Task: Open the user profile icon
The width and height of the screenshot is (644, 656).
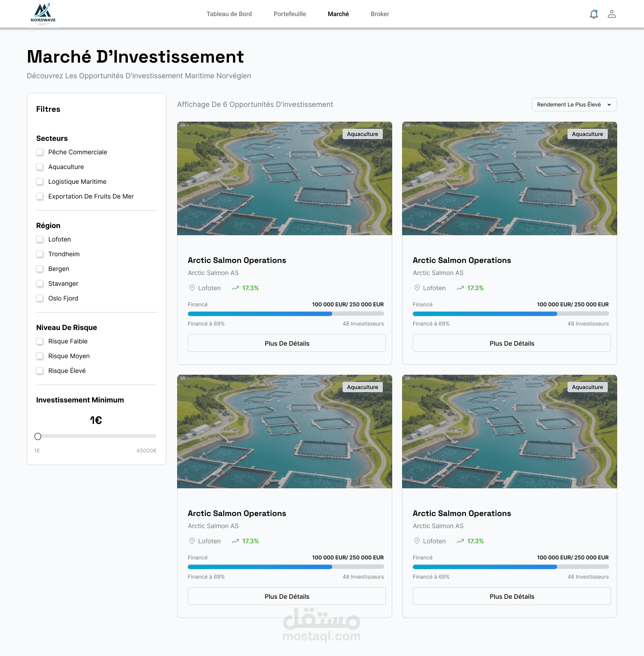Action: [612, 14]
